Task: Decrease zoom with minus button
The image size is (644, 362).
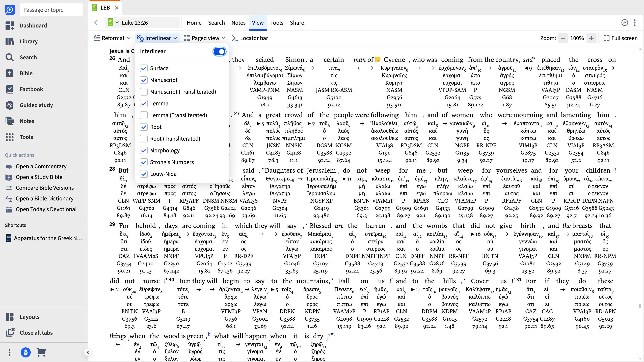Action: coord(562,38)
